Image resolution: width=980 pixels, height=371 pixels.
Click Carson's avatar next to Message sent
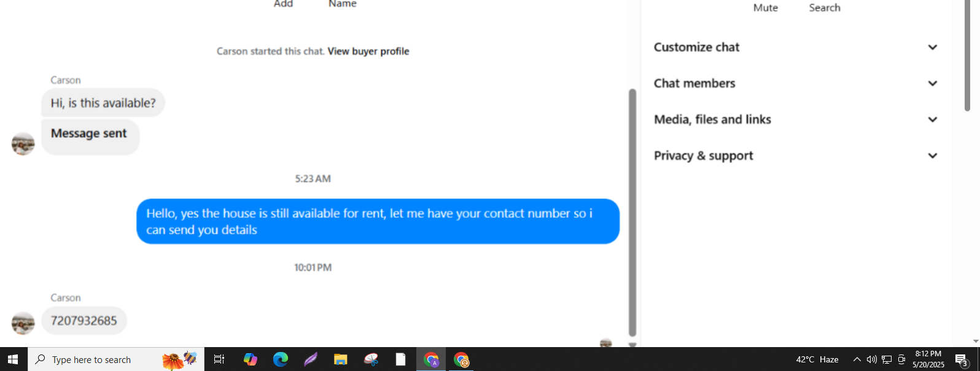point(23,143)
